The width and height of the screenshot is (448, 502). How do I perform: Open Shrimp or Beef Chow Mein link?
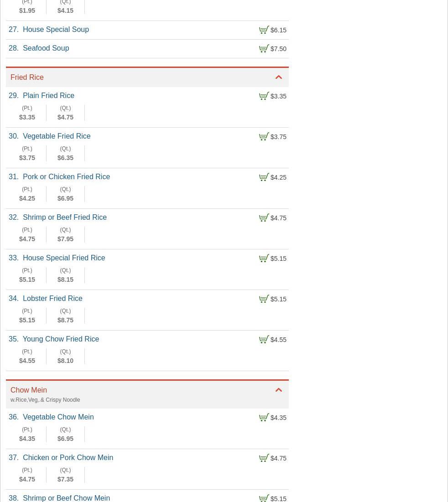click(x=66, y=498)
